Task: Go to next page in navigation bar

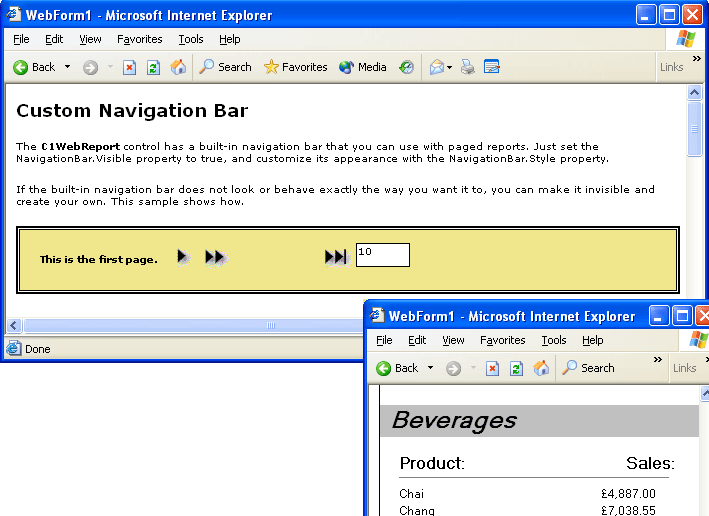Action: click(x=182, y=257)
